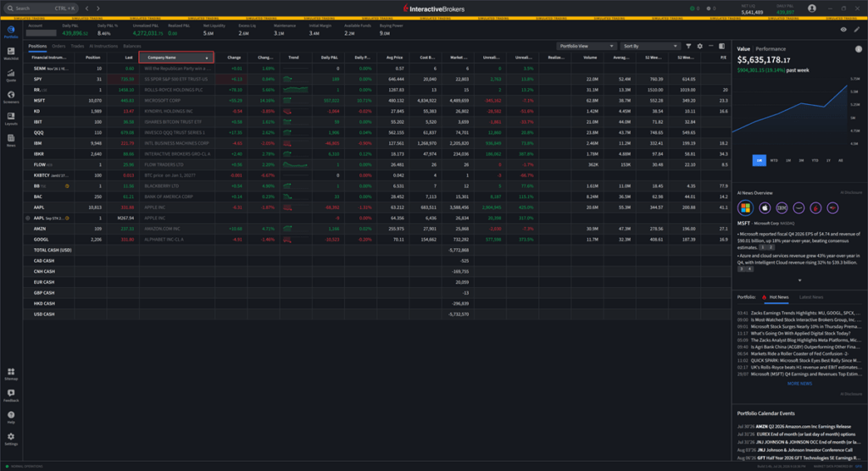Open the AI Disclosure link beside AI News Overview
The width and height of the screenshot is (868, 471).
[851, 192]
